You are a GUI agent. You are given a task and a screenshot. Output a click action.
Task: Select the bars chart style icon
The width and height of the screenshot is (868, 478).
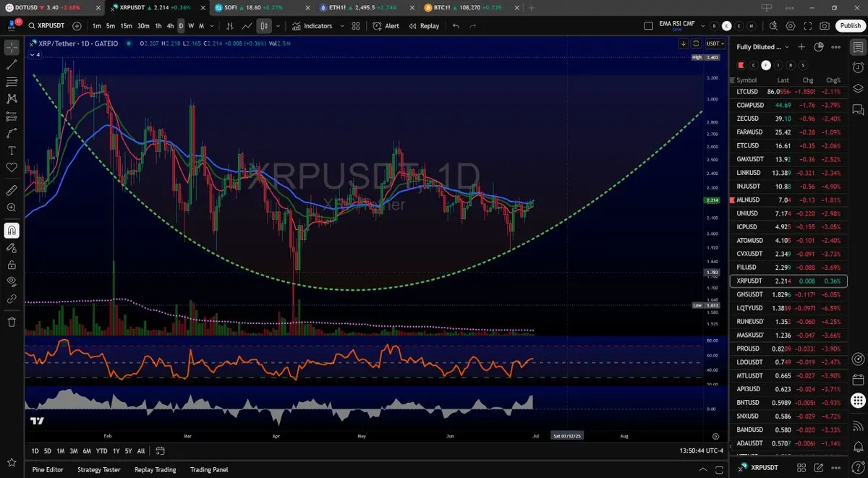[230, 26]
